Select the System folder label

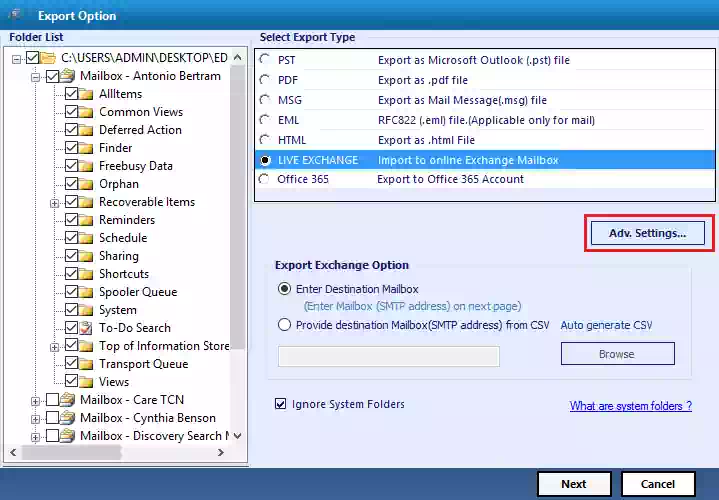[118, 310]
